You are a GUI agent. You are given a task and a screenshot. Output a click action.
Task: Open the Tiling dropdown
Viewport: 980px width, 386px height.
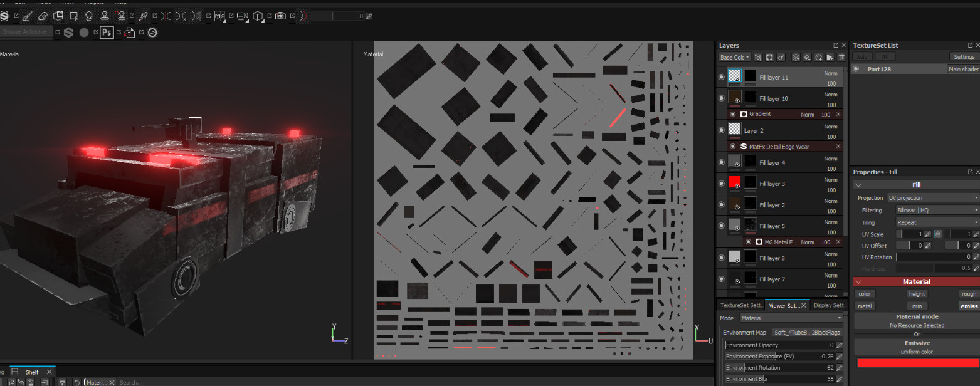coord(937,222)
